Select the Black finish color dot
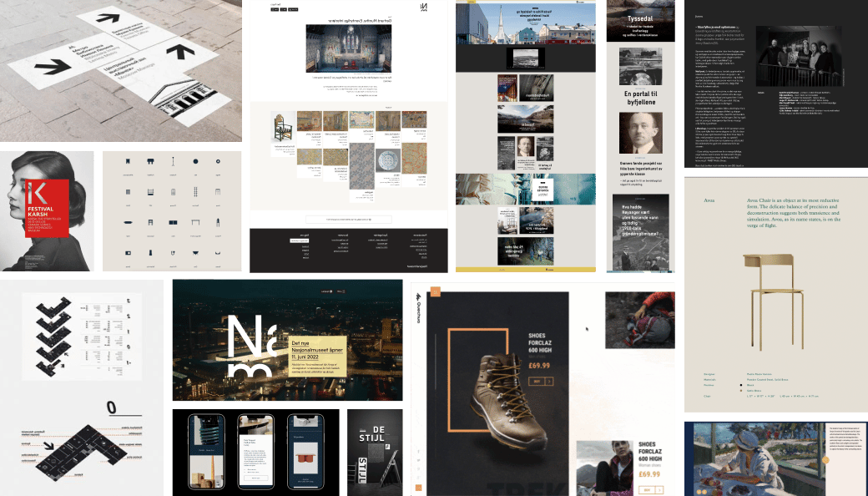This screenshot has width=868, height=496. tap(742, 385)
